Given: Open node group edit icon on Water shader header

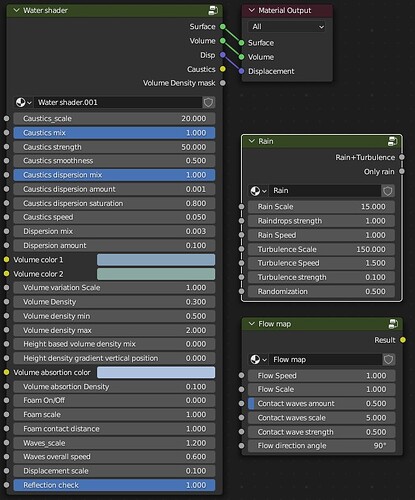Looking at the screenshot, I should [213, 11].
